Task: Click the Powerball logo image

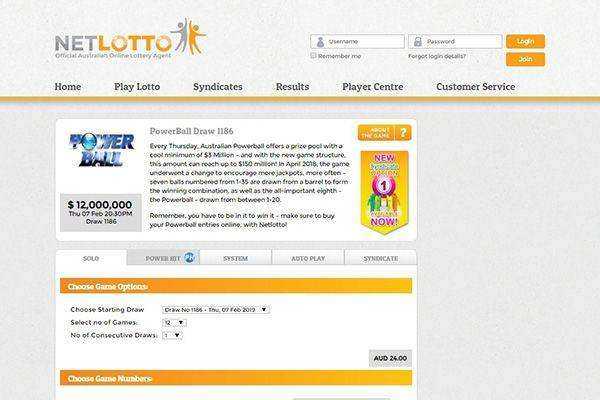Action: [x=102, y=150]
